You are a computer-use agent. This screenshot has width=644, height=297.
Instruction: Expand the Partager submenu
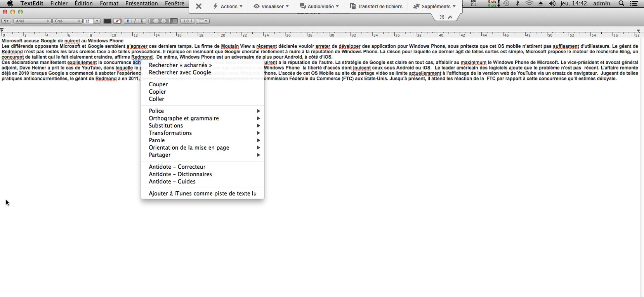[x=202, y=155]
